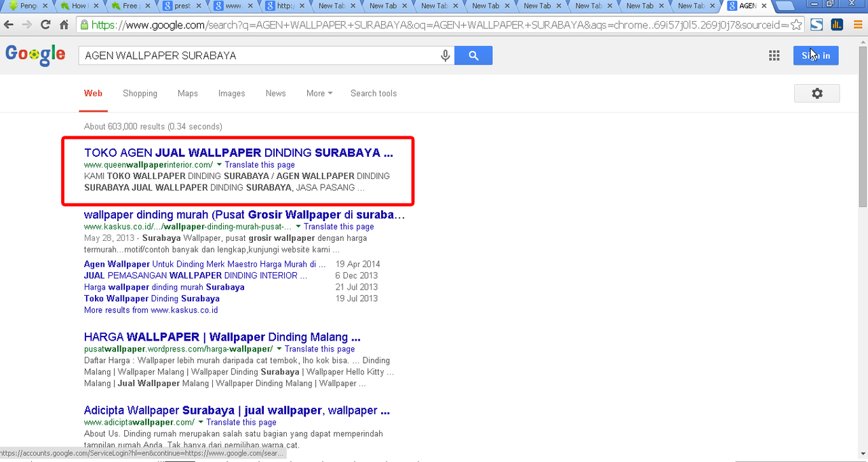Bookmark this page with star icon
The image size is (868, 462).
tap(796, 25)
